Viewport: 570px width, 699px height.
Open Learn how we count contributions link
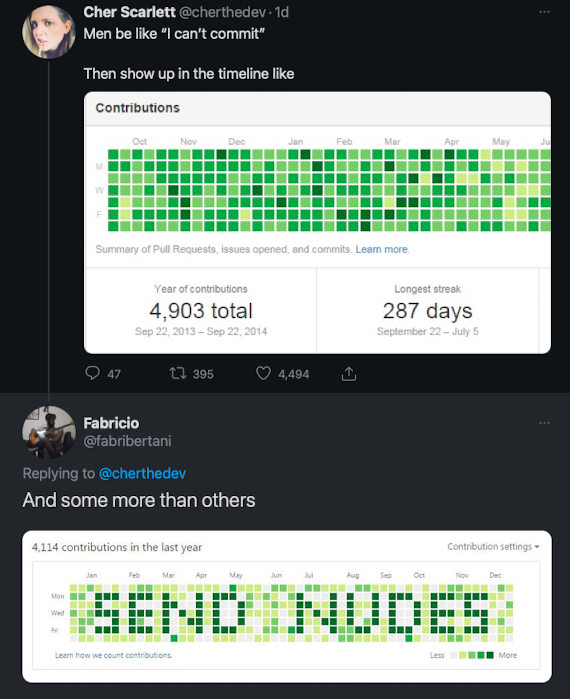(114, 655)
